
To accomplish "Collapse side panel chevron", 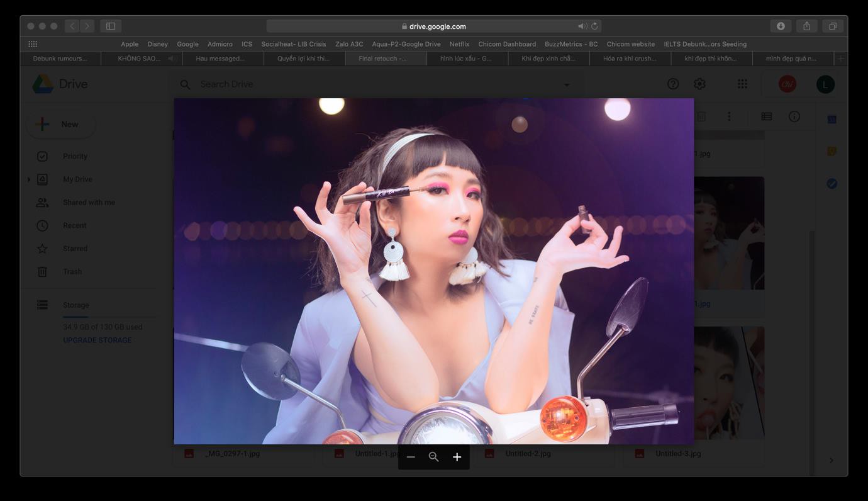I will (832, 460).
